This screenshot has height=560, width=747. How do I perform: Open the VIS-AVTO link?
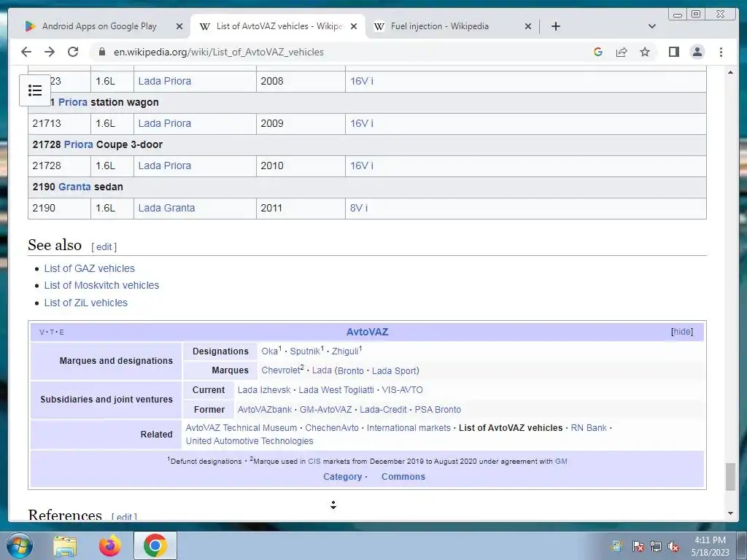402,390
